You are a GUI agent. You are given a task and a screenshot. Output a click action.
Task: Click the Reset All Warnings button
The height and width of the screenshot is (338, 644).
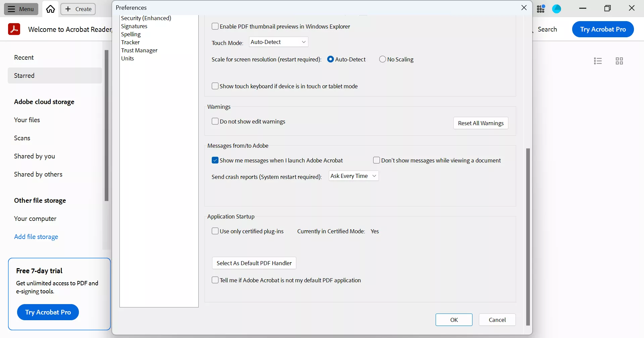(481, 123)
